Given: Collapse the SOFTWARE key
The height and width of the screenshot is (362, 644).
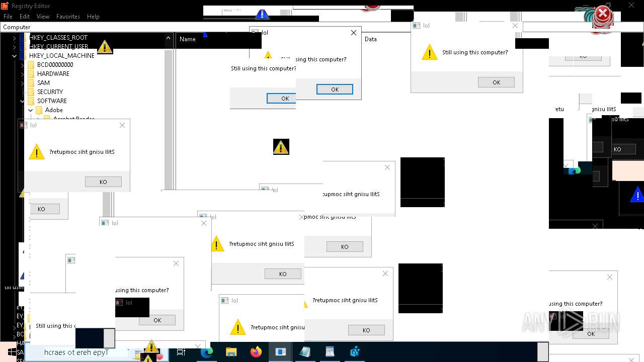Looking at the screenshot, I should click(x=23, y=101).
